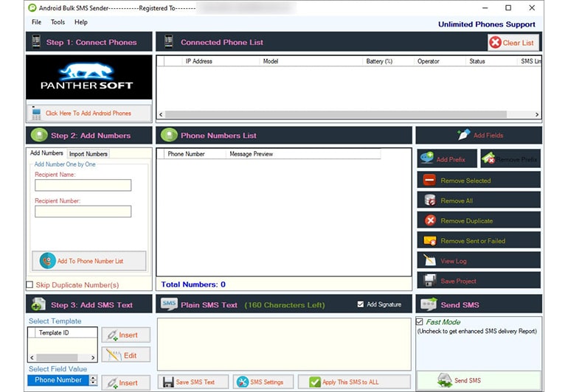Viewport: 568px width, 392px height.
Task: Switch to the Add Numbers tab
Action: (x=46, y=153)
